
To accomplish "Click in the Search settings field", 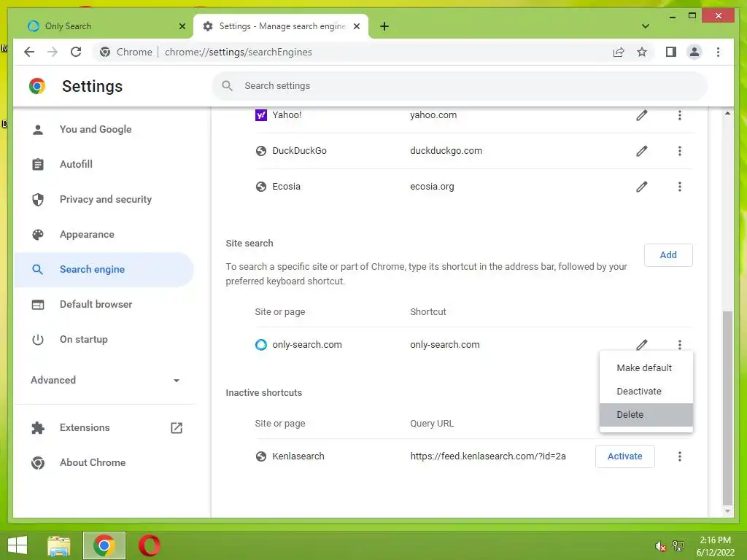I will pyautogui.click(x=460, y=86).
